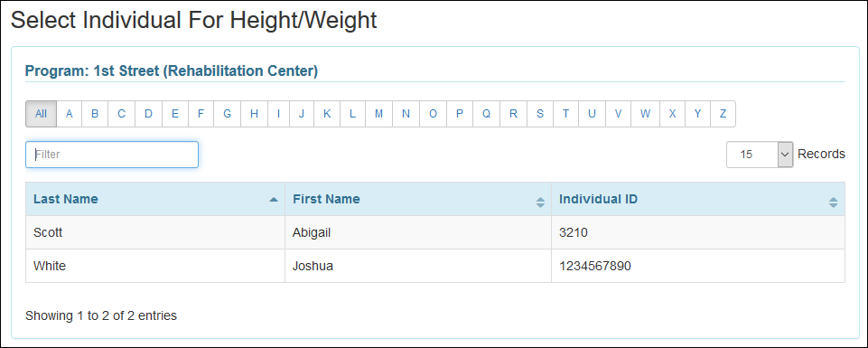Sort by the Last Name column arrow
This screenshot has width=868, height=348.
(x=274, y=200)
